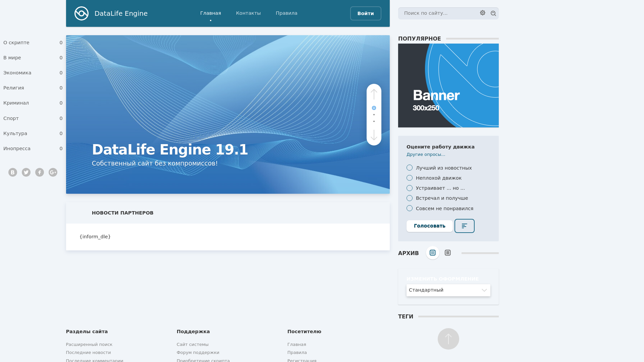
Task: Switch archive to list view icon
Action: (x=448, y=253)
